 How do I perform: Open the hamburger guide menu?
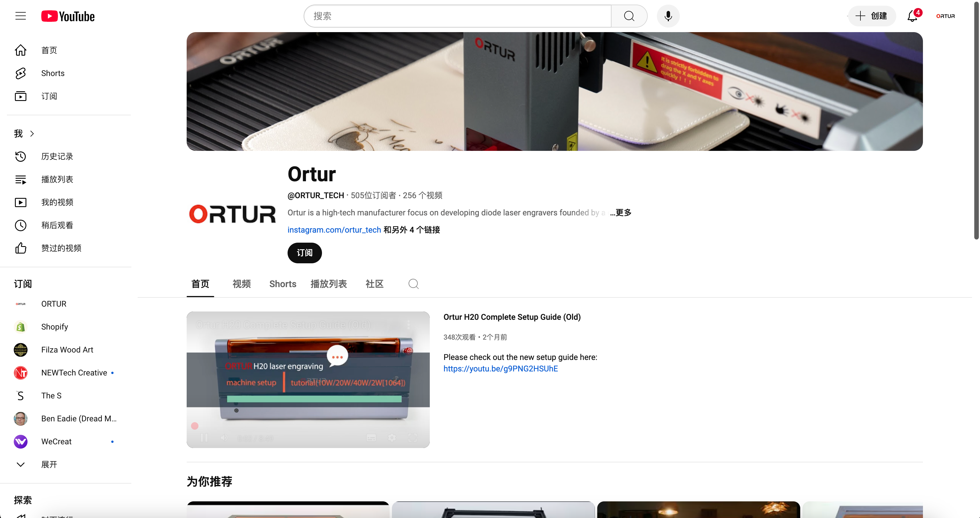click(21, 16)
